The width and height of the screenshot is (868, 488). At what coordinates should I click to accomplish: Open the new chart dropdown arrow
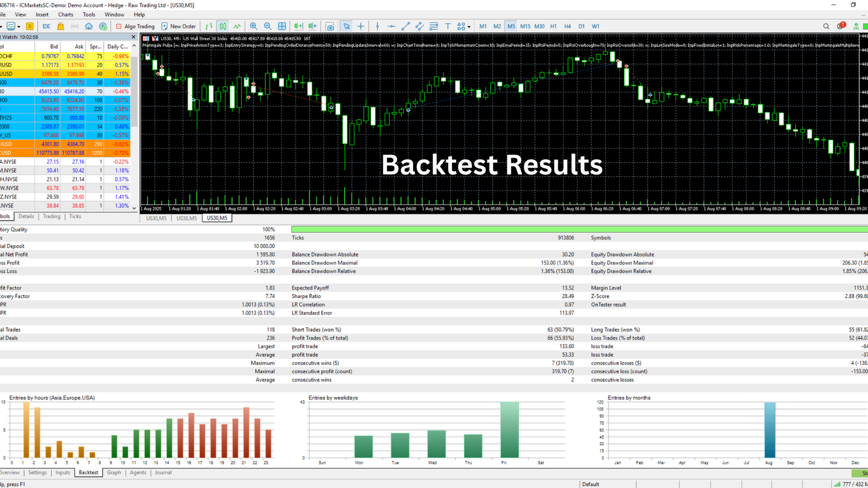(x=19, y=27)
